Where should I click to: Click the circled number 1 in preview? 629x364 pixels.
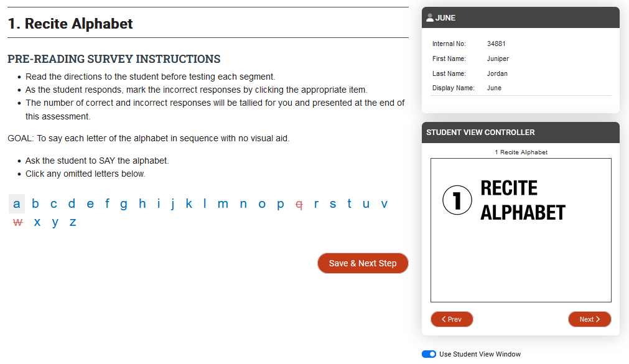457,200
